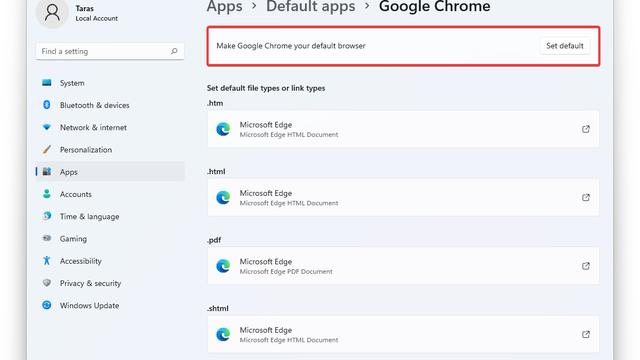Viewport: 640px width, 360px height.
Task: Click the Time & language globe icon
Action: pos(47,216)
